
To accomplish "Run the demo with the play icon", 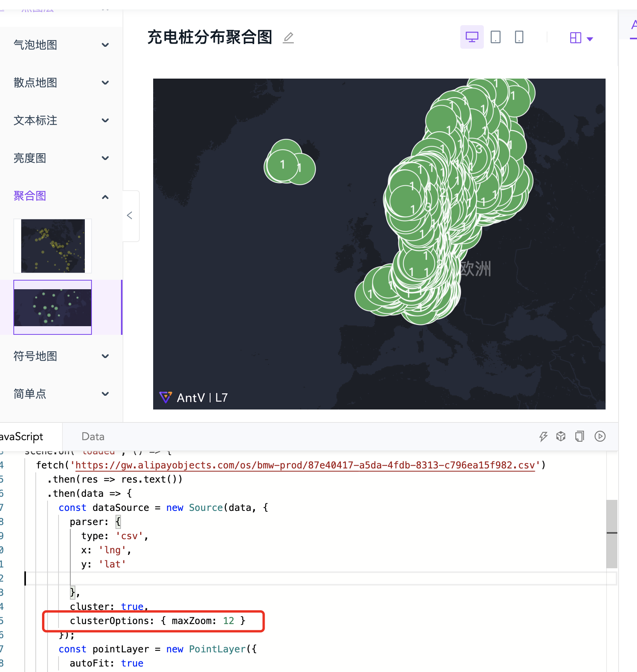I will click(x=600, y=436).
